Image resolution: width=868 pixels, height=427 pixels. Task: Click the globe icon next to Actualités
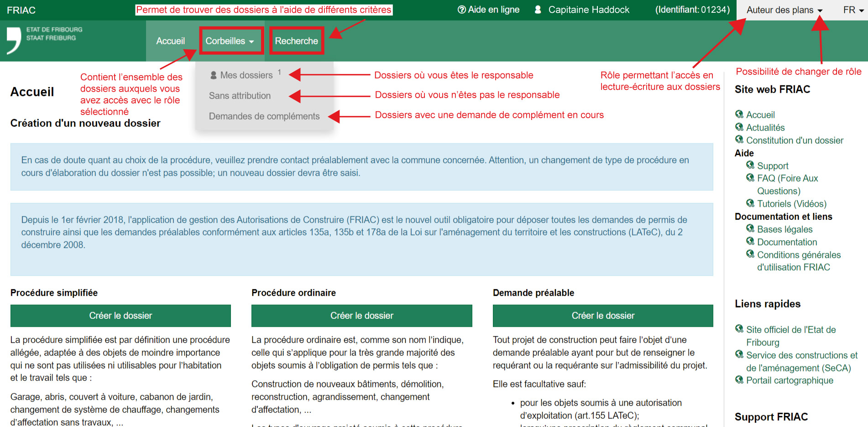coord(739,127)
